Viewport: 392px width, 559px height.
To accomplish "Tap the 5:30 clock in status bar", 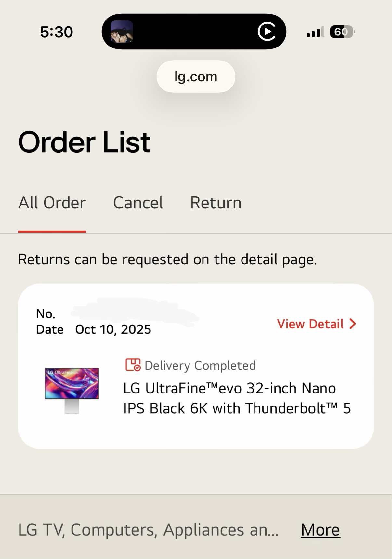I will [57, 32].
